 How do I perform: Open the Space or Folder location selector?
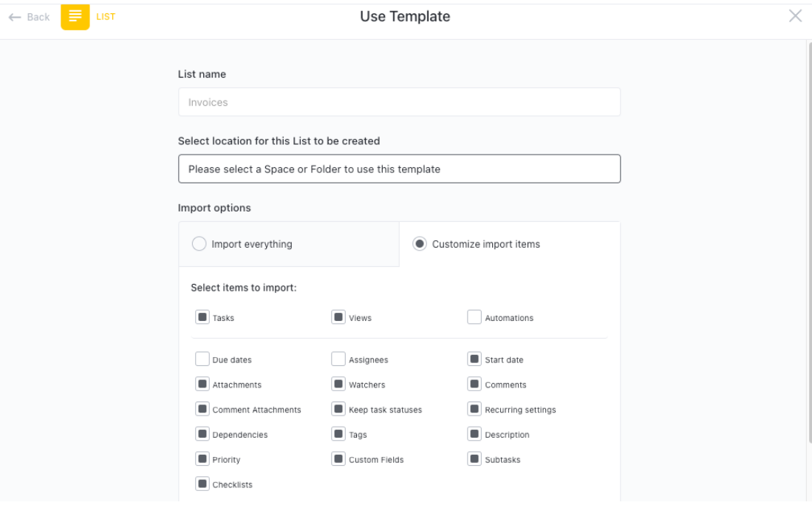click(399, 169)
